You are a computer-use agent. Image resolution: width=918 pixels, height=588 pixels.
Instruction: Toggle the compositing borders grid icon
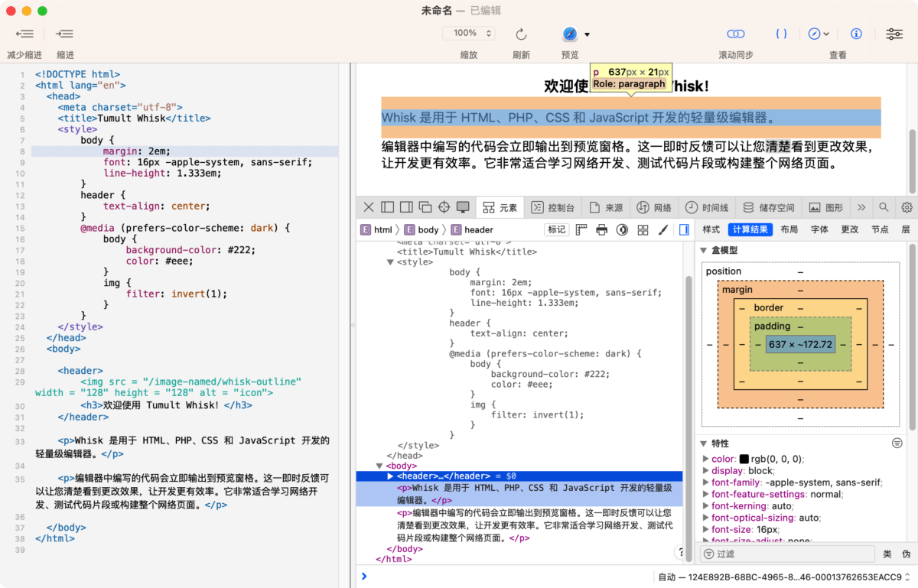pos(643,229)
